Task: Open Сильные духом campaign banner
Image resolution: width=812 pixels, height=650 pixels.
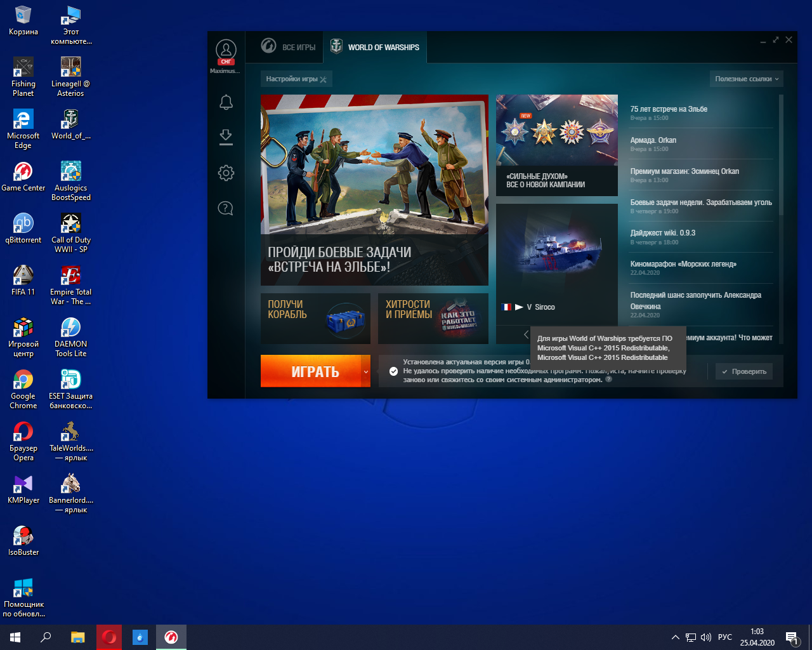Action: [x=557, y=145]
